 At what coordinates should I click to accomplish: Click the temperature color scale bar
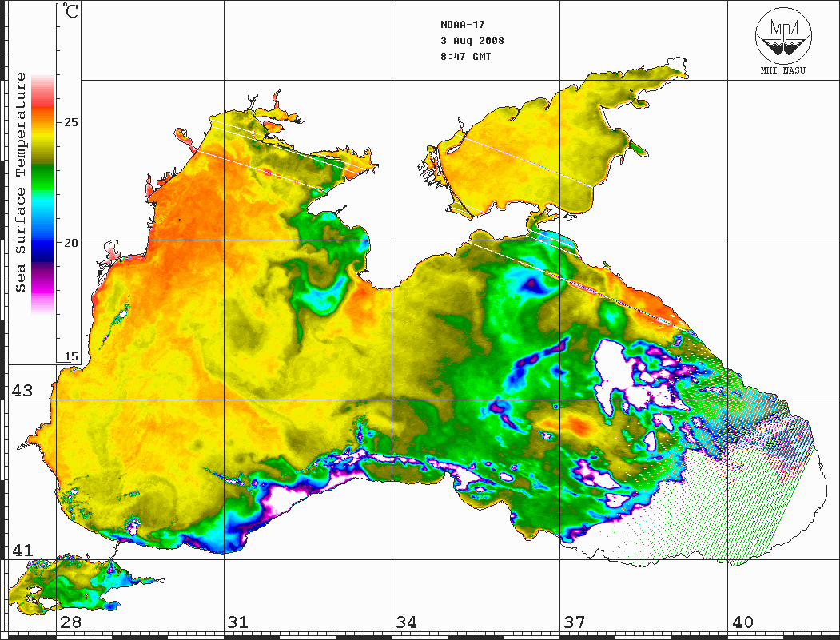pyautogui.click(x=43, y=194)
